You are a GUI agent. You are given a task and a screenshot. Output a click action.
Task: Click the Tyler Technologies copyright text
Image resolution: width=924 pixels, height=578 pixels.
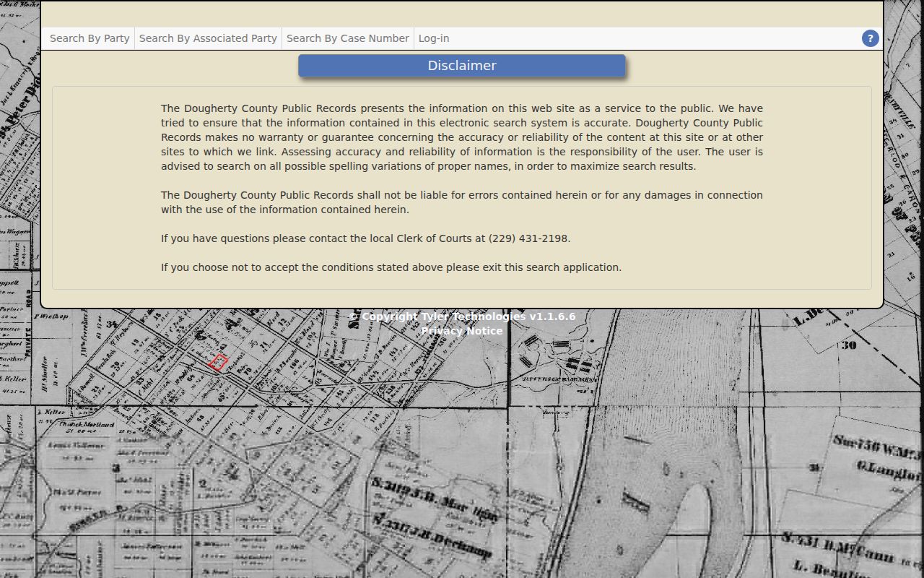(462, 316)
